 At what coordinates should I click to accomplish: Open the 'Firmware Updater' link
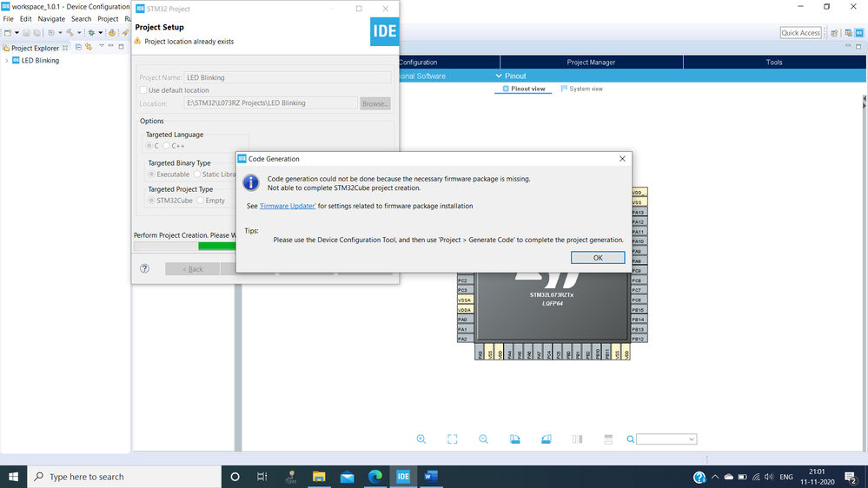pyautogui.click(x=288, y=206)
